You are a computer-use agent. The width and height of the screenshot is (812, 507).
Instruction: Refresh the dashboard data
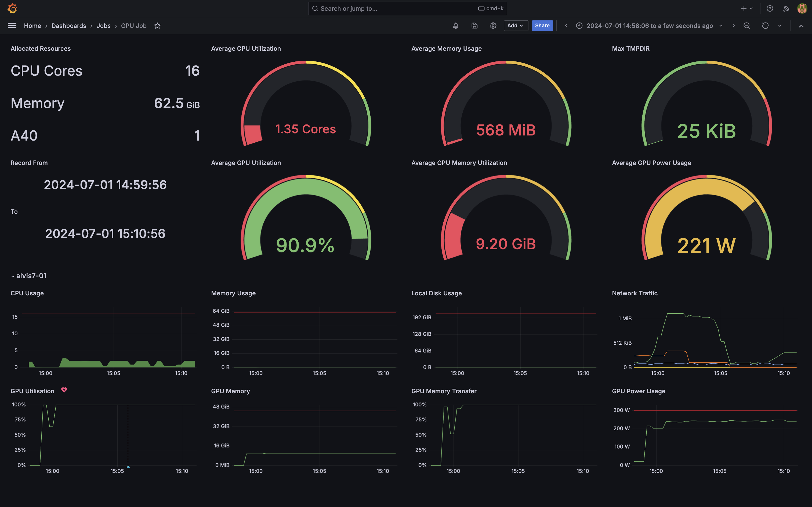click(x=765, y=25)
